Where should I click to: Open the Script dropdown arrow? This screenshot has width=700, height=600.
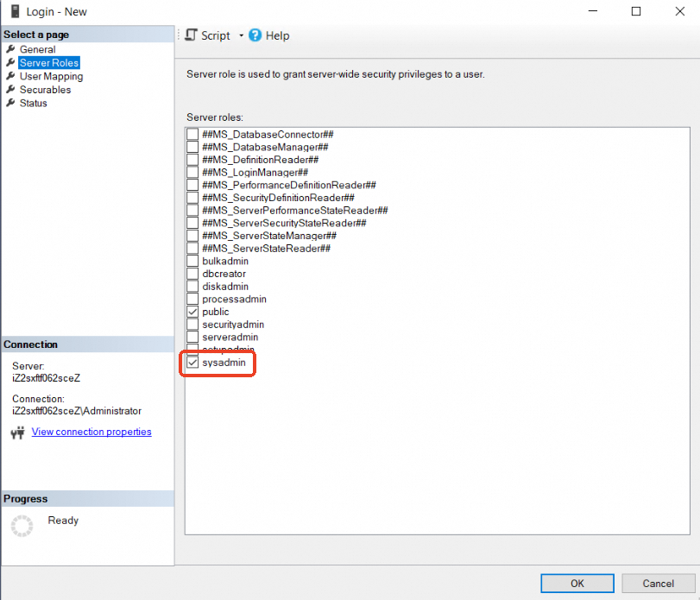coord(242,36)
